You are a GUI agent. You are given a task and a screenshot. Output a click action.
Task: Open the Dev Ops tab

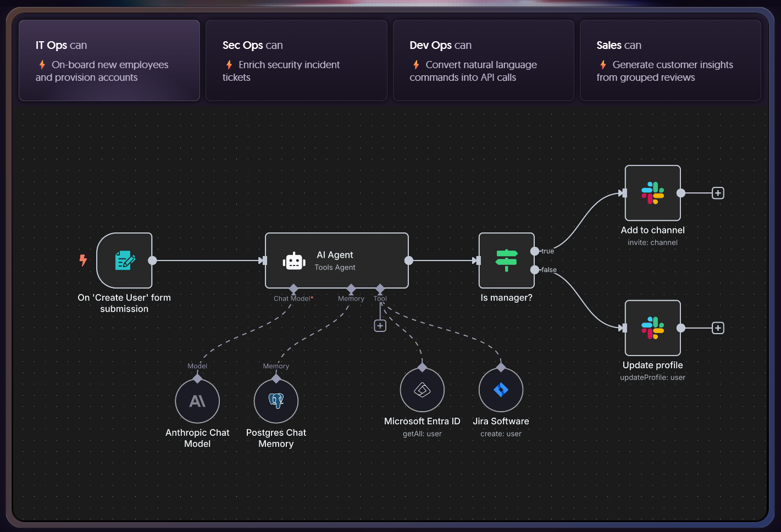point(484,60)
